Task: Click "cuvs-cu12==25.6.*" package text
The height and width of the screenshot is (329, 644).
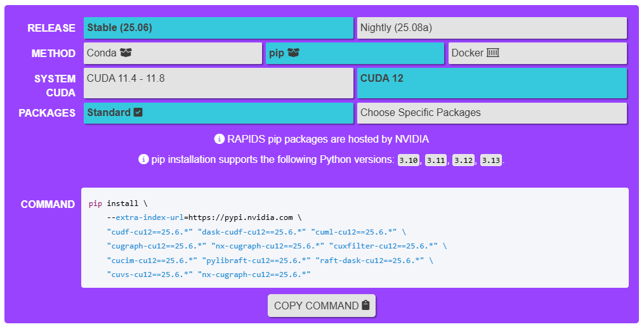Action: click(150, 274)
